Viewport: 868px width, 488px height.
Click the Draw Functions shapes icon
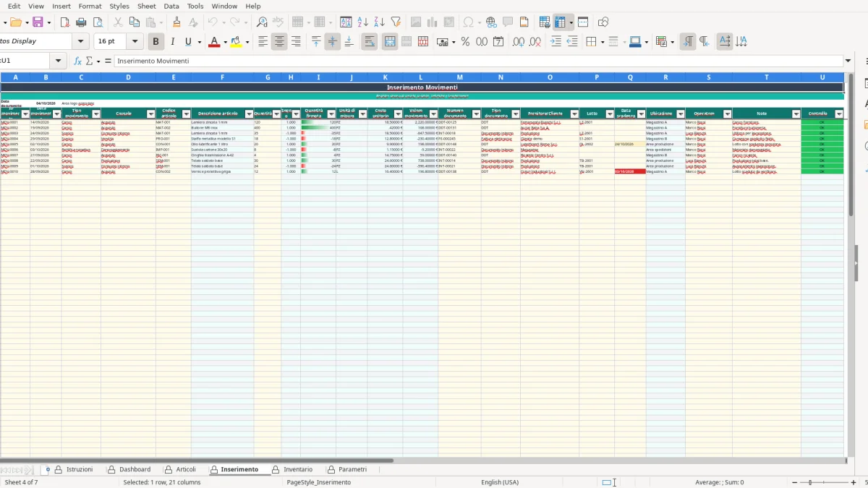point(603,22)
